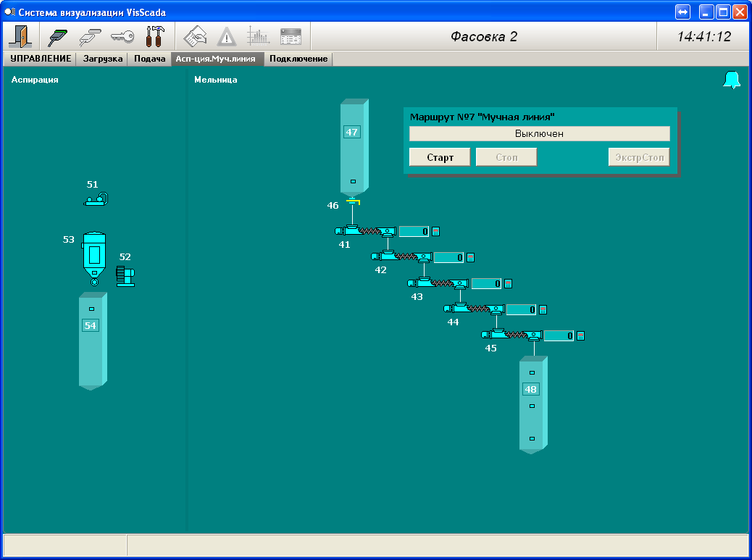
Task: Click the key icon in the toolbar
Action: click(122, 36)
